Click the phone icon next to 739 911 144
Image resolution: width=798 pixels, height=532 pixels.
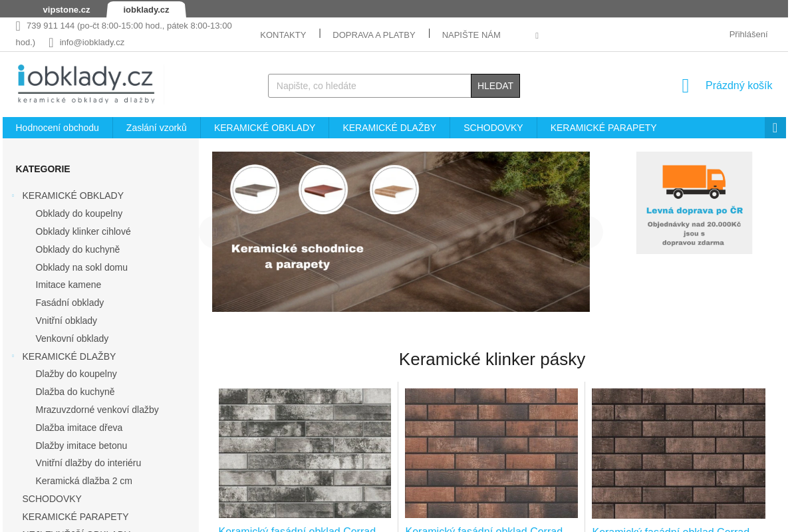pos(17,25)
